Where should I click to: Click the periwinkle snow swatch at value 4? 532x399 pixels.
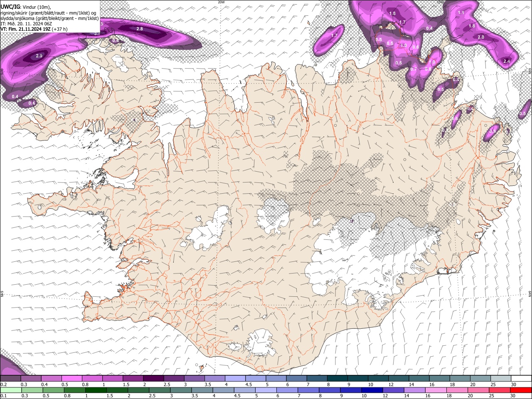tap(235, 379)
